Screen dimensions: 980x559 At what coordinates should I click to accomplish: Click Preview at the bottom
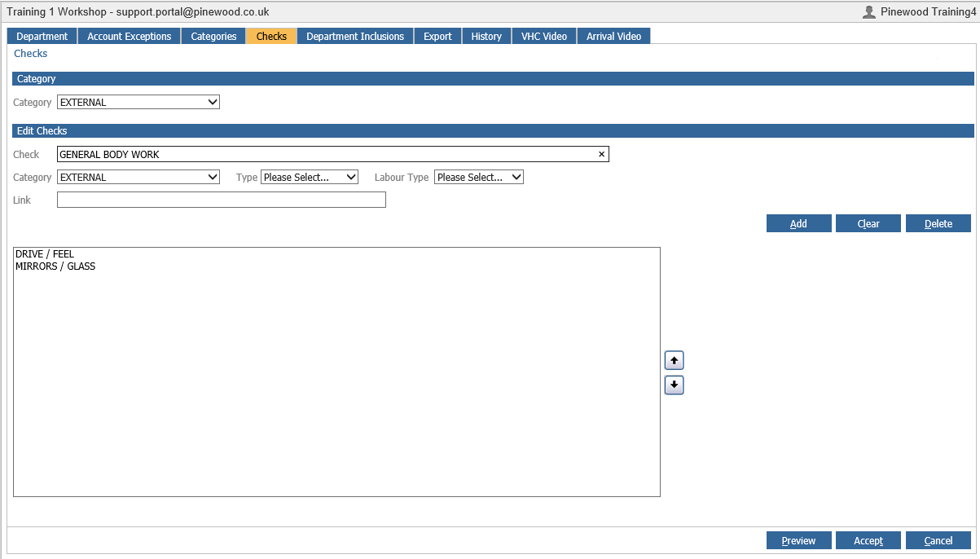click(798, 540)
